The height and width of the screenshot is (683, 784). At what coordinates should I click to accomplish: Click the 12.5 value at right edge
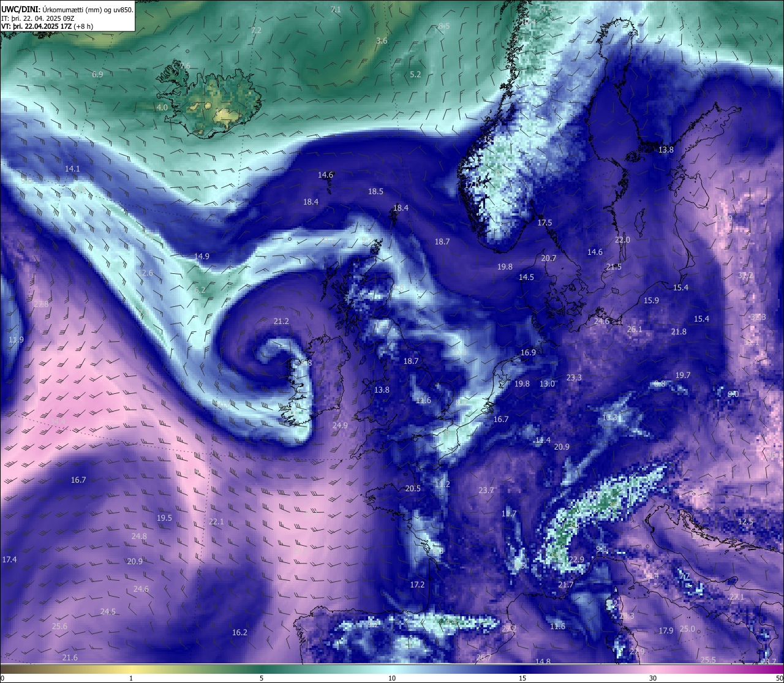click(745, 522)
